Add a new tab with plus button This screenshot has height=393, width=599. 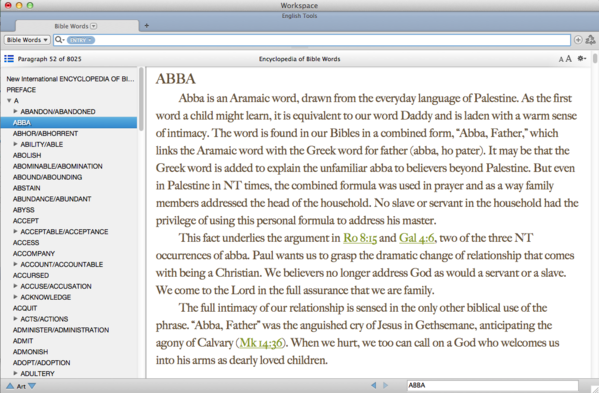(147, 26)
